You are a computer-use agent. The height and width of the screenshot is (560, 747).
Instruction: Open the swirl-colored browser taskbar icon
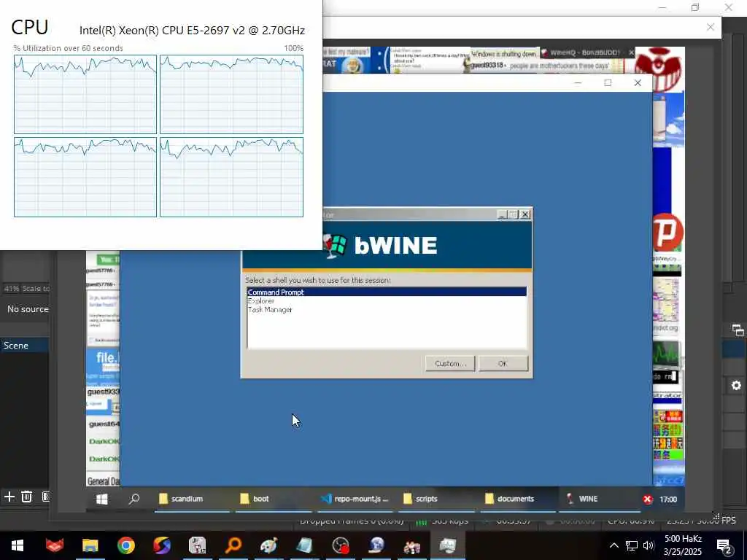(x=162, y=545)
